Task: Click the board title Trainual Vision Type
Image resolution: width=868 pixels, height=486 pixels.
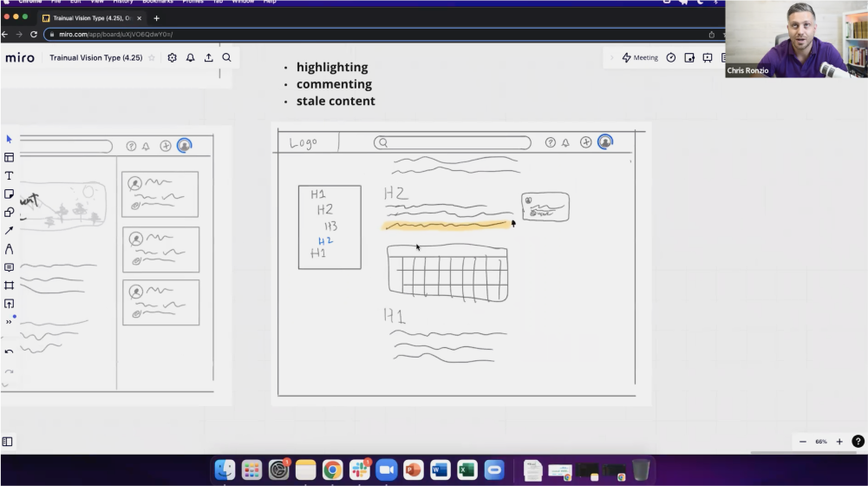Action: tap(95, 57)
